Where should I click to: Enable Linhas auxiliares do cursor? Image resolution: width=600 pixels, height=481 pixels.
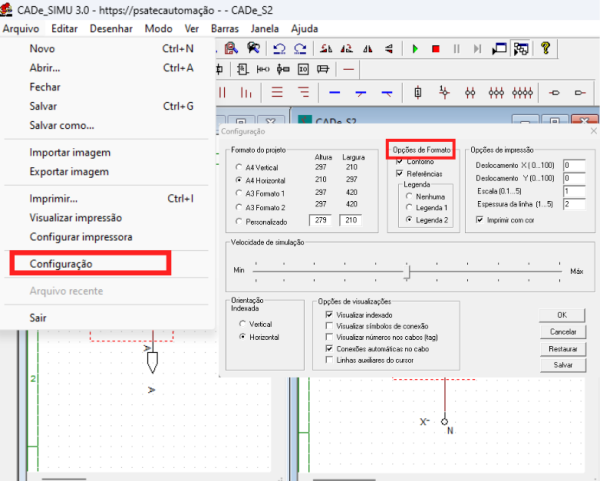coord(329,360)
